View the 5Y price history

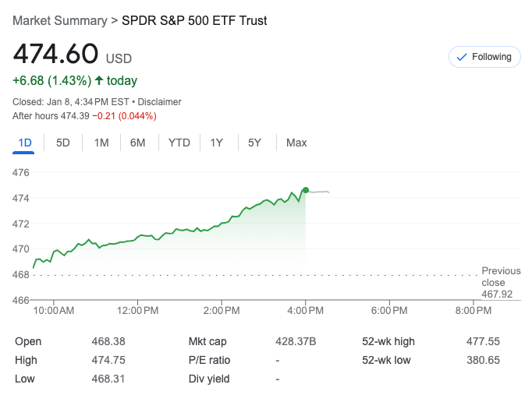click(x=255, y=143)
